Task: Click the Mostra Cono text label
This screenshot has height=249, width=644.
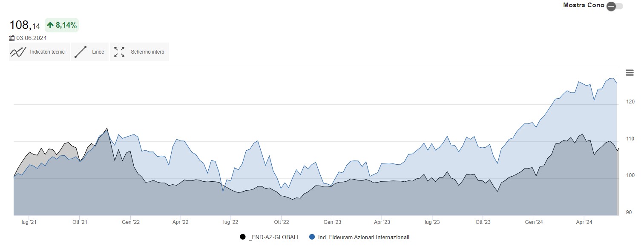Action: 584,6
